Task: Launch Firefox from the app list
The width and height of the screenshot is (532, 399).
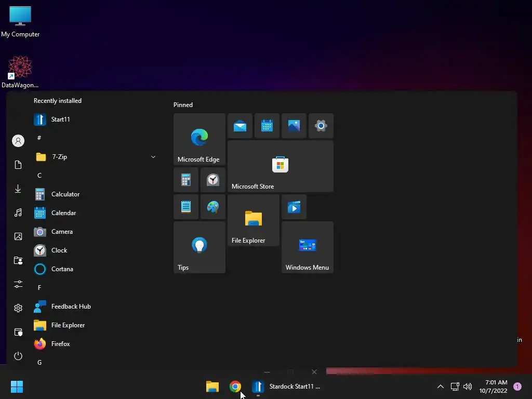Action: click(95, 344)
